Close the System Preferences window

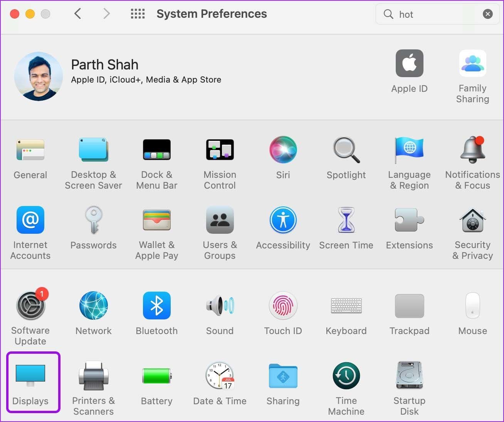pos(15,14)
